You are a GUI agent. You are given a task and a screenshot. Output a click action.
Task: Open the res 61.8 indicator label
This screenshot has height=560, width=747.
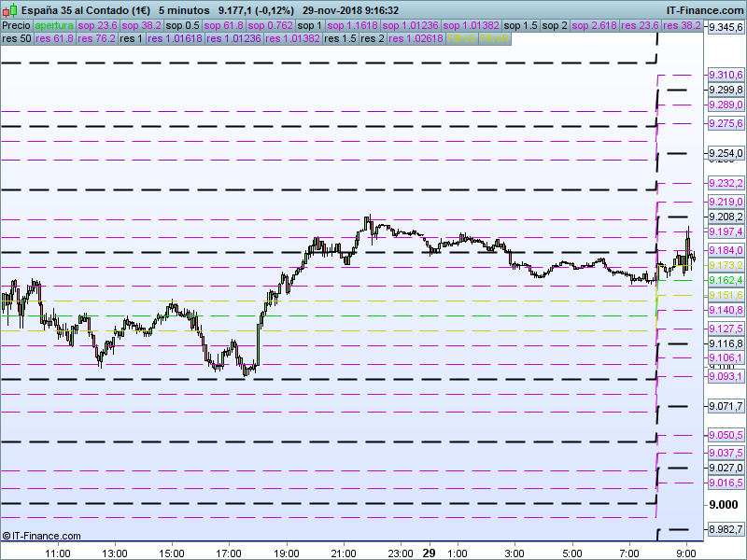54,38
